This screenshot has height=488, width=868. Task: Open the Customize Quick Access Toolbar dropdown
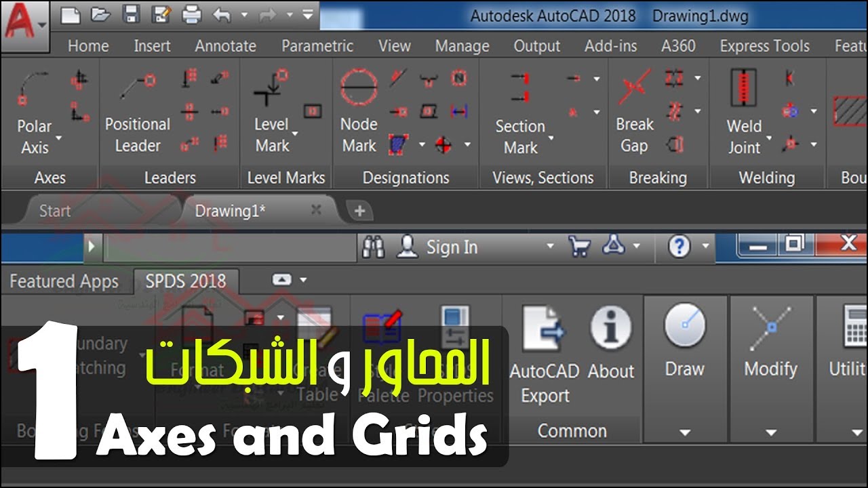[x=308, y=14]
